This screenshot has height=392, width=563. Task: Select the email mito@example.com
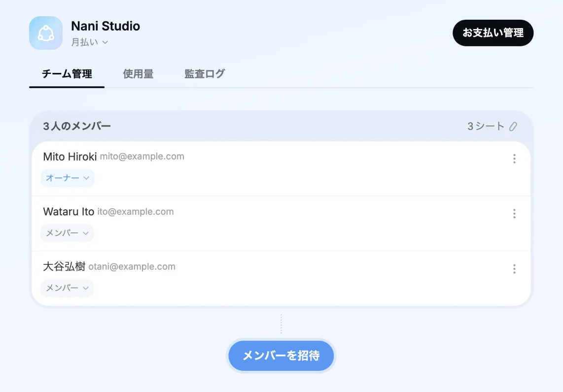(142, 156)
